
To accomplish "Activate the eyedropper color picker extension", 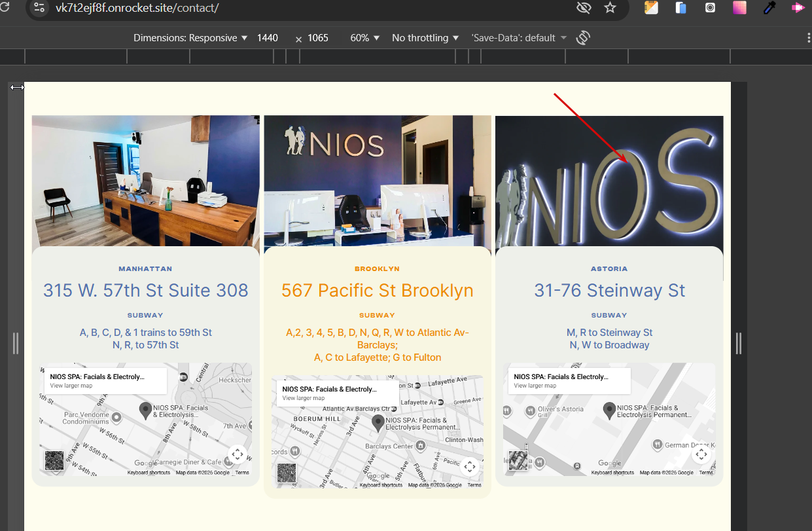I will click(x=769, y=8).
